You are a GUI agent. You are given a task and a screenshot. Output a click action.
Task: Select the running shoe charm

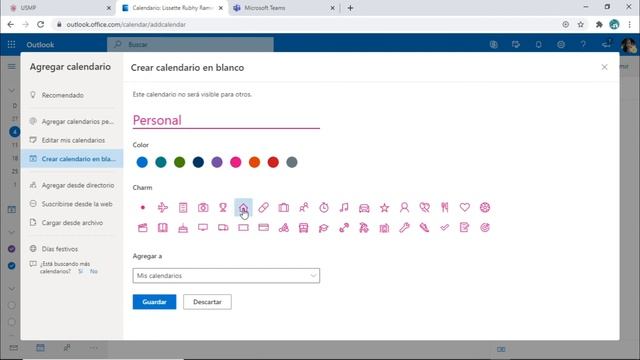(424, 228)
